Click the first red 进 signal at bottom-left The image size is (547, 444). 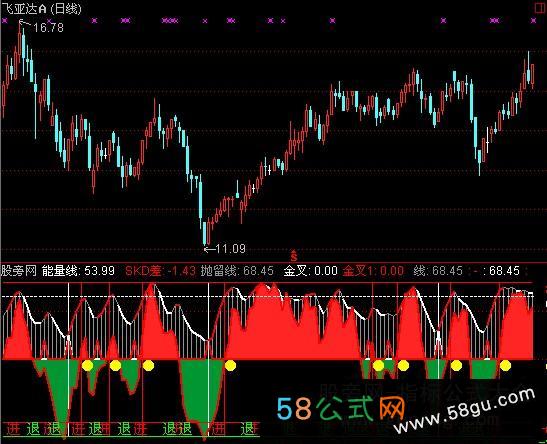[13, 429]
